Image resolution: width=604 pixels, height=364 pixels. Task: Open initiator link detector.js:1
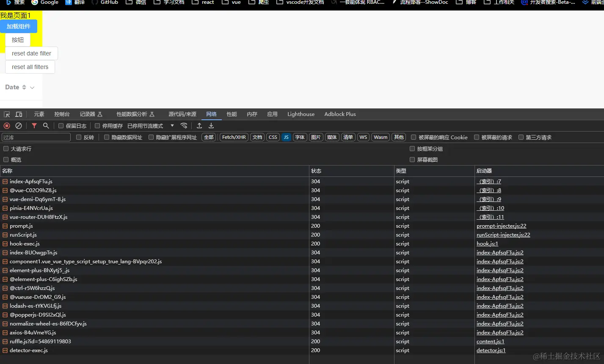pos(491,350)
